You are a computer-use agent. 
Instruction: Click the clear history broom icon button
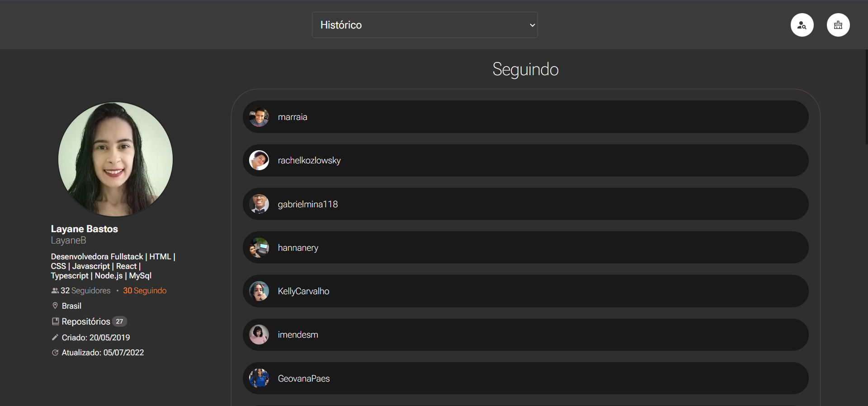pos(838,25)
